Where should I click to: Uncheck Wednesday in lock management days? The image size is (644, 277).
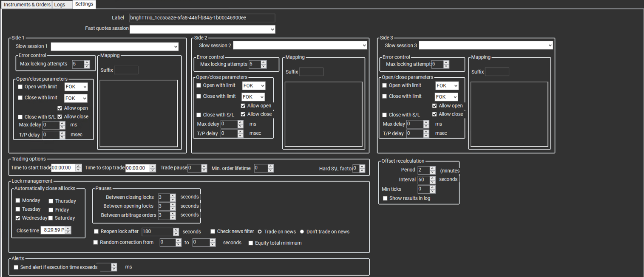coord(17,218)
